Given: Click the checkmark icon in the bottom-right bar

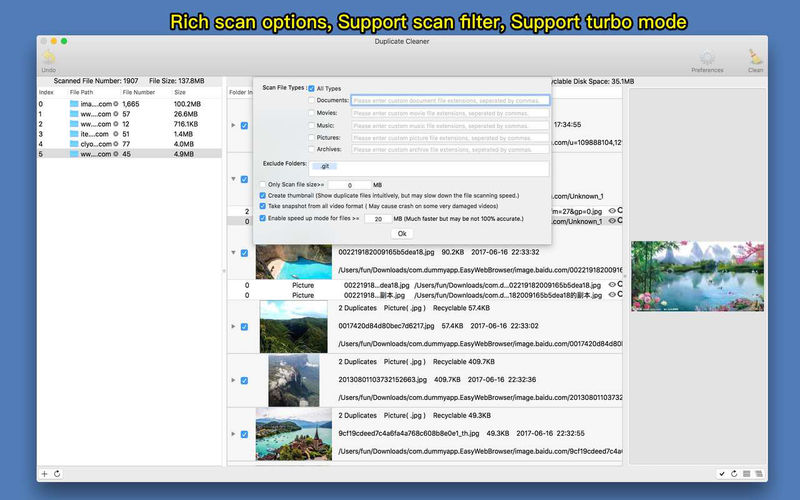Looking at the screenshot, I should [721, 473].
